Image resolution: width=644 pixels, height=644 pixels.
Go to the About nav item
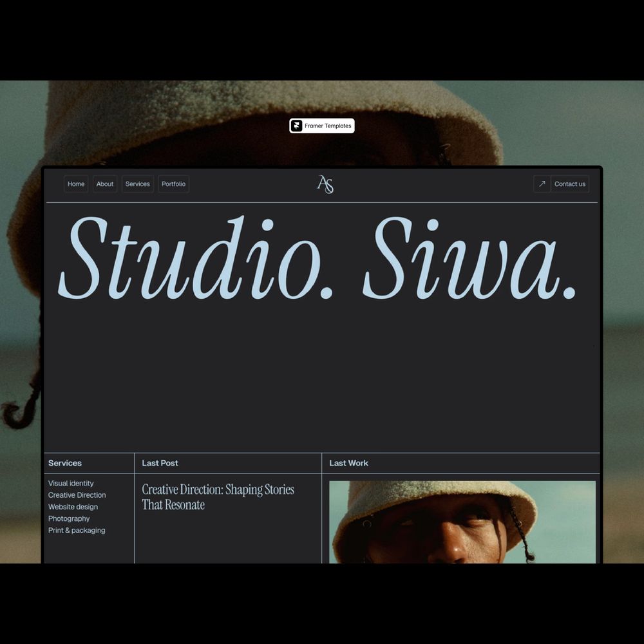coord(105,184)
